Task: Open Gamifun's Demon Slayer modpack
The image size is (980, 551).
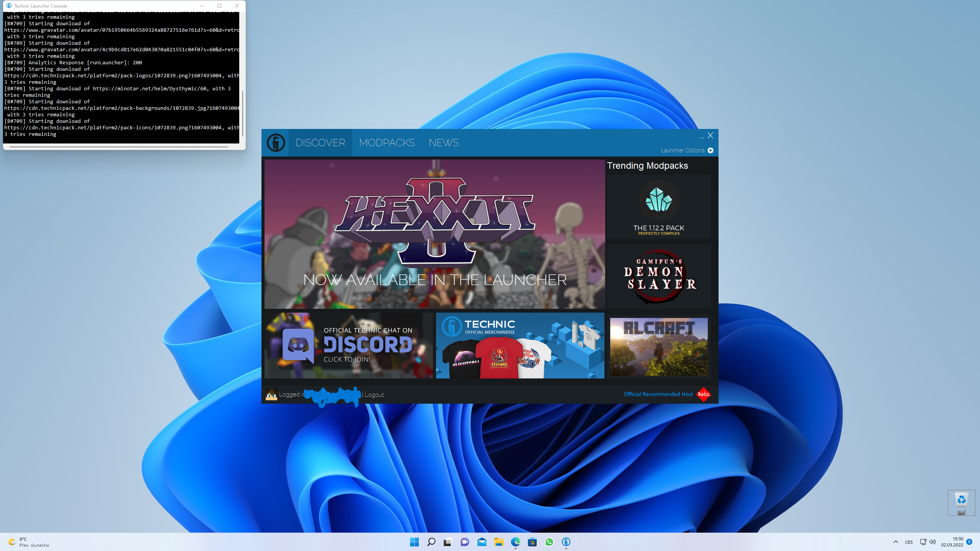Action: point(659,277)
